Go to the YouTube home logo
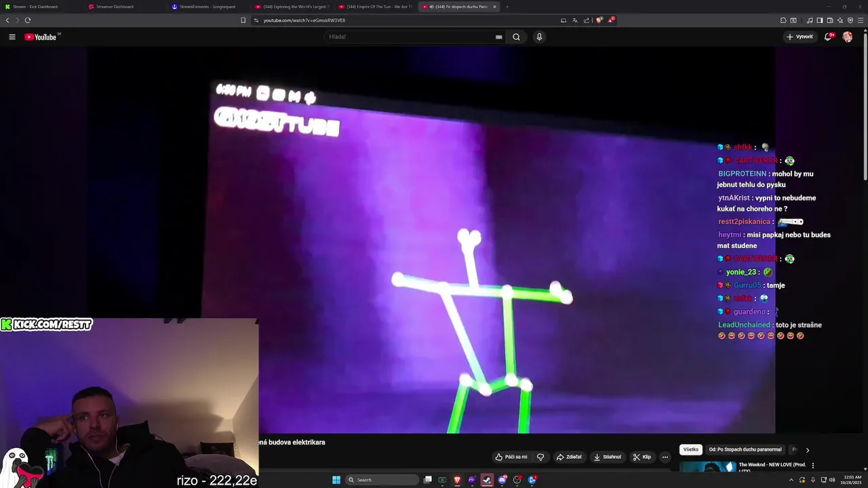This screenshot has width=868, height=488. (41, 37)
